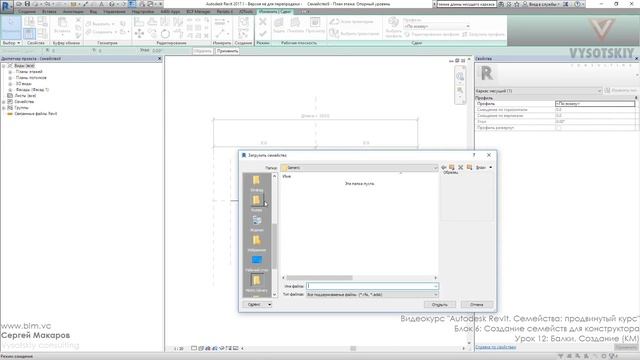This screenshot has width=640, height=360.
Task: Select Фасады (Фасад 1) in project browser
Action: tap(32, 90)
